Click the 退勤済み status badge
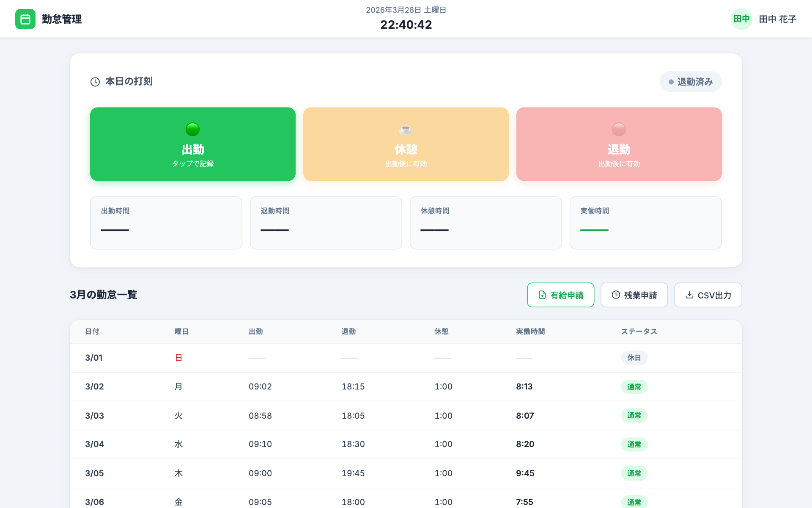Screen dimensions: 812x508 click(x=691, y=82)
